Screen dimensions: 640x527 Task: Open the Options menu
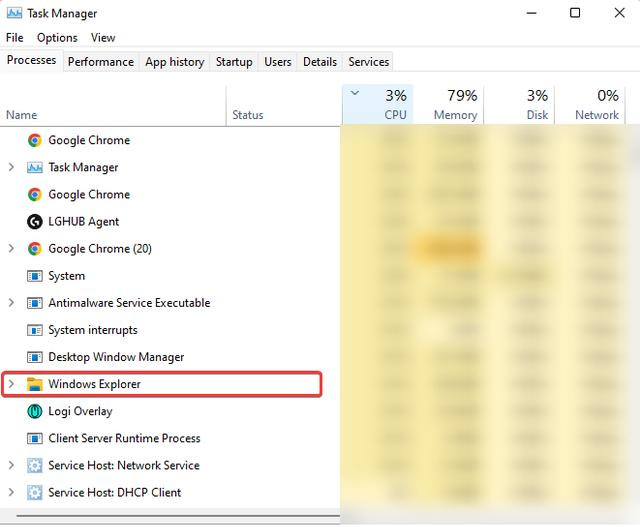coord(57,38)
